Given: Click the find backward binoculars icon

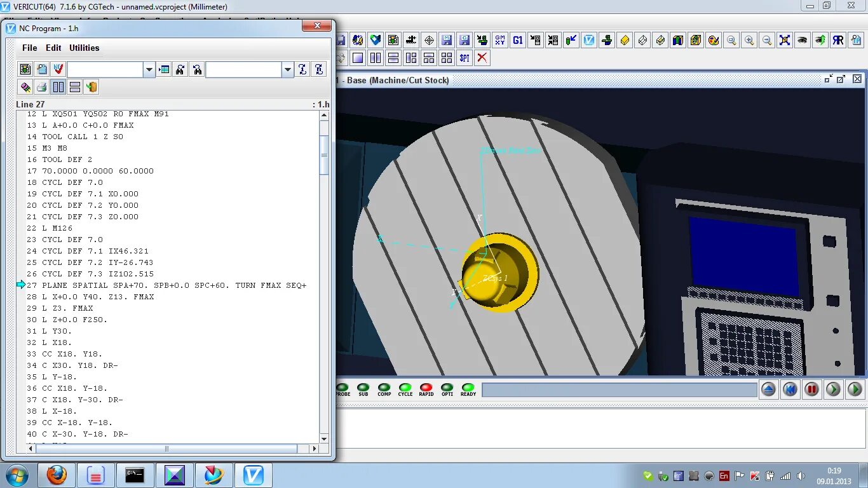Looking at the screenshot, I should [x=197, y=69].
